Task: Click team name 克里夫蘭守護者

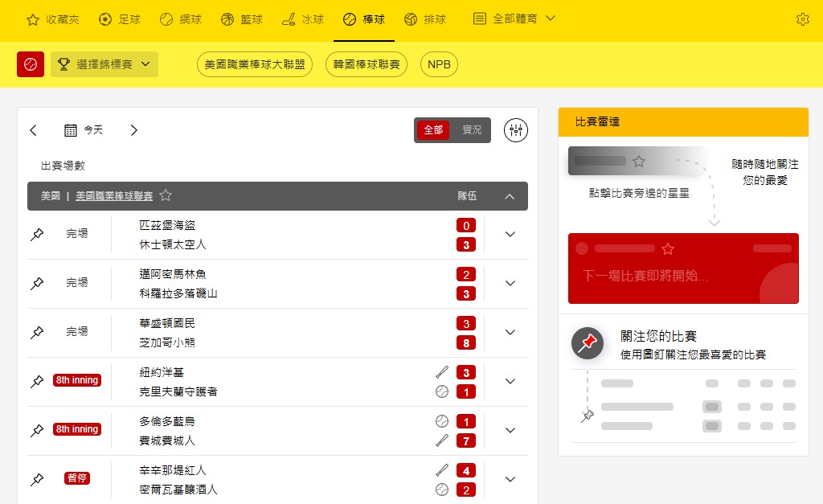Action: coord(178,391)
